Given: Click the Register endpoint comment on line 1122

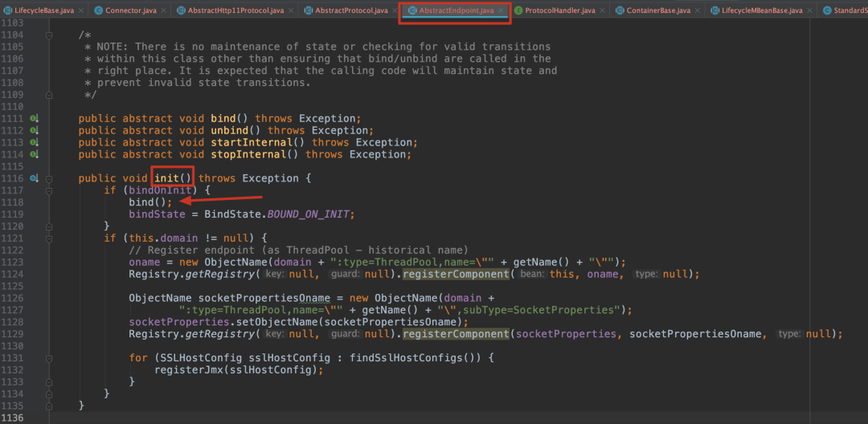Looking at the screenshot, I should click(299, 250).
